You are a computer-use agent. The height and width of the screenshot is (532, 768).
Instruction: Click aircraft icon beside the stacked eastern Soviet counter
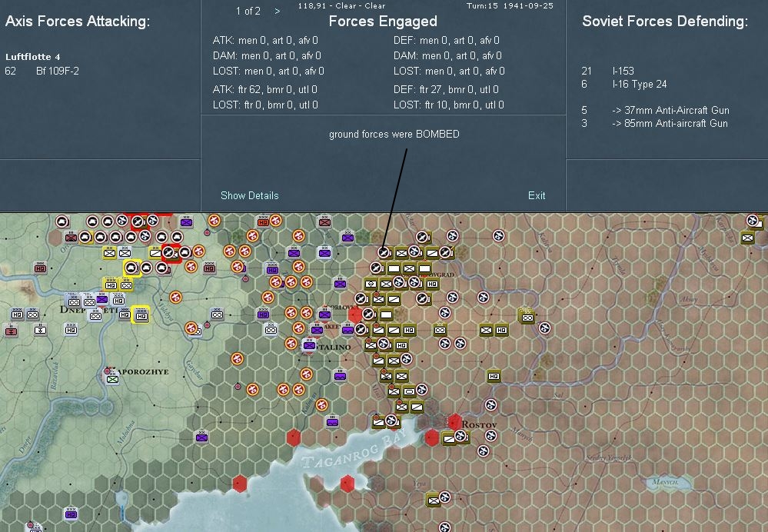544,328
